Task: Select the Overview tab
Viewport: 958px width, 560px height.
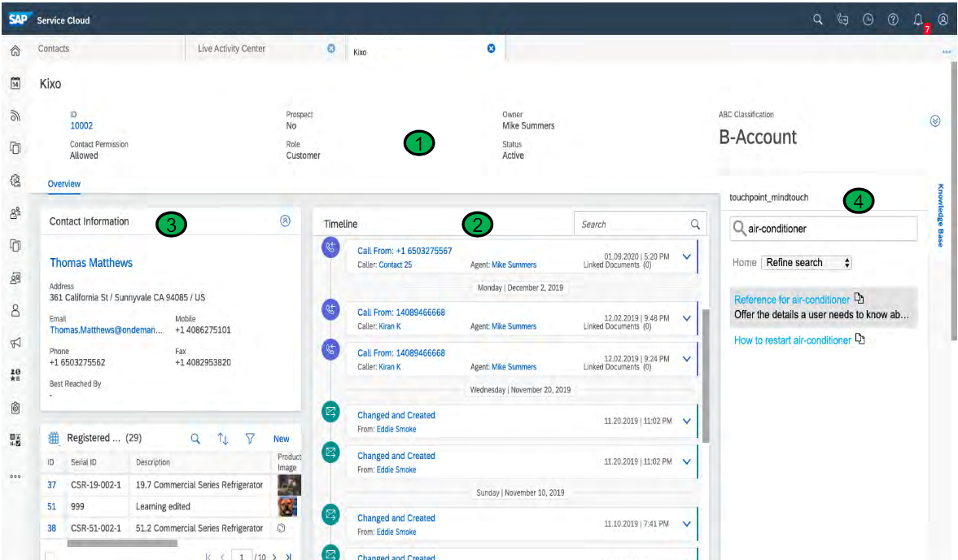Action: (x=64, y=184)
